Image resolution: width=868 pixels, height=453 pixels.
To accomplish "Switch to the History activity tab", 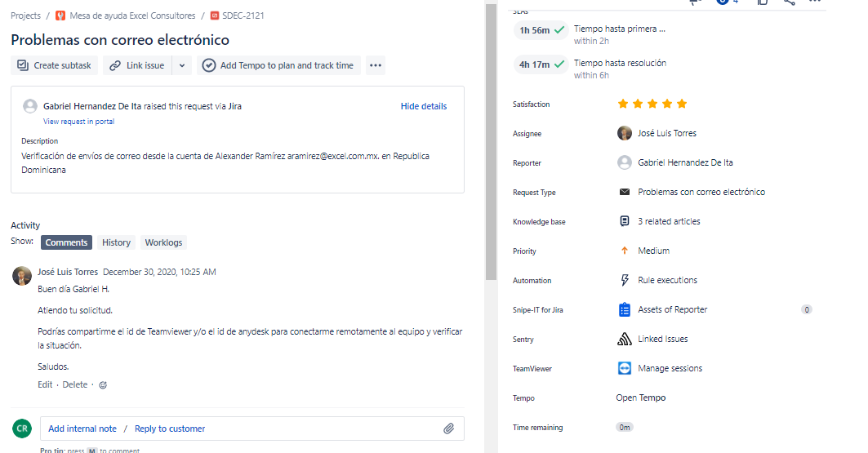I will [x=116, y=242].
